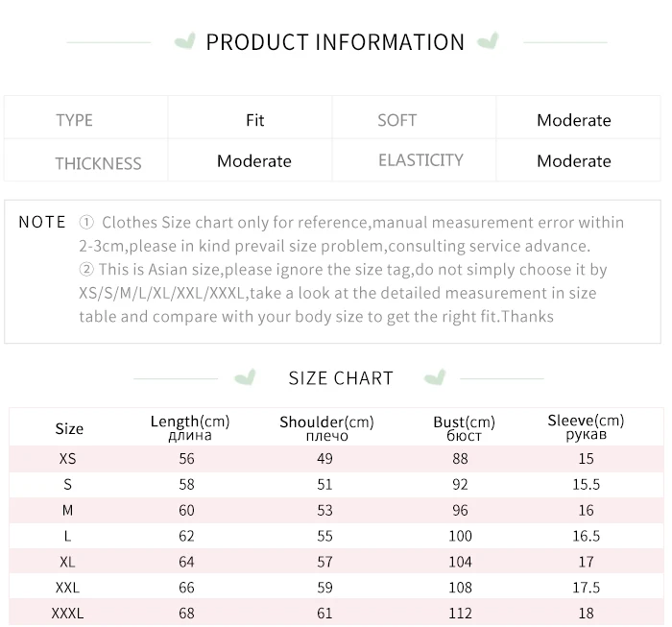Viewport: 672px width, 627px height.
Task: Click the NOTE label
Action: [42, 222]
